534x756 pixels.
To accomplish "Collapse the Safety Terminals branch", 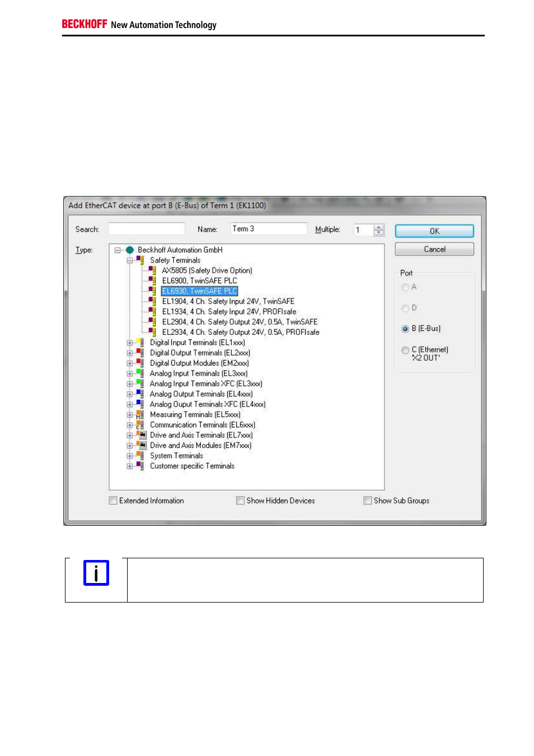I will click(129, 260).
